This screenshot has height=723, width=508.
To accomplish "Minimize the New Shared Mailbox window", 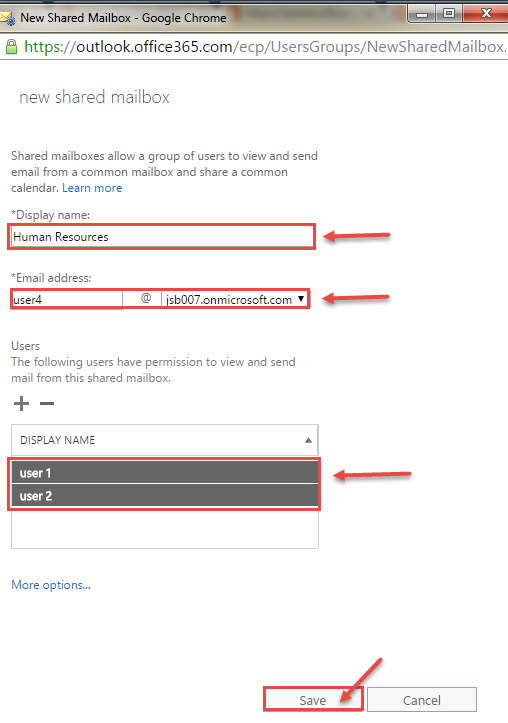I will 422,15.
